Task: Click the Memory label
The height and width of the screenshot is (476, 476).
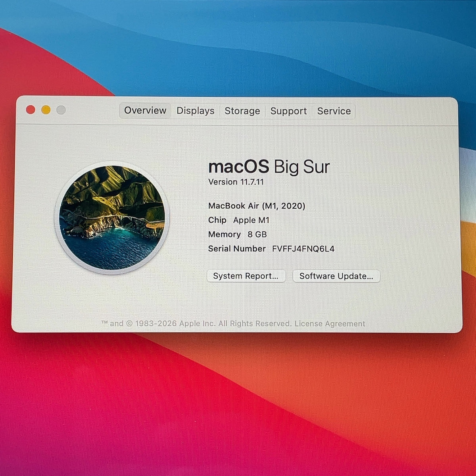Action: point(225,234)
